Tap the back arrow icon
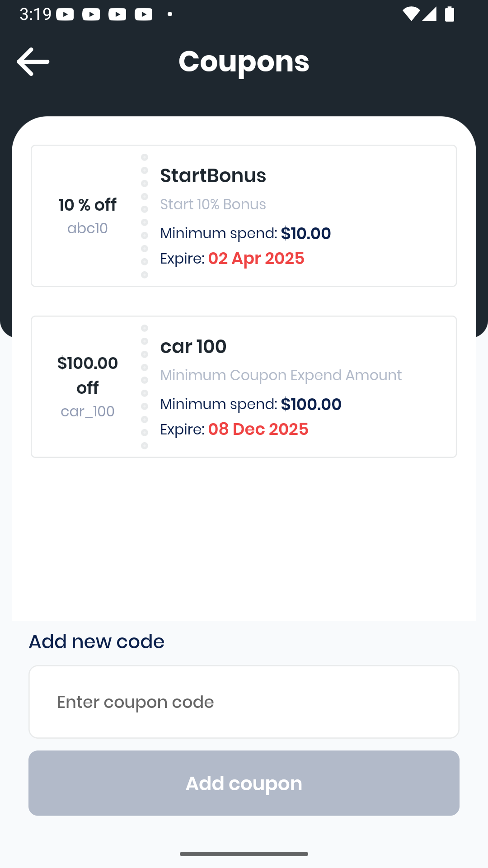The width and height of the screenshot is (488, 868). click(33, 61)
